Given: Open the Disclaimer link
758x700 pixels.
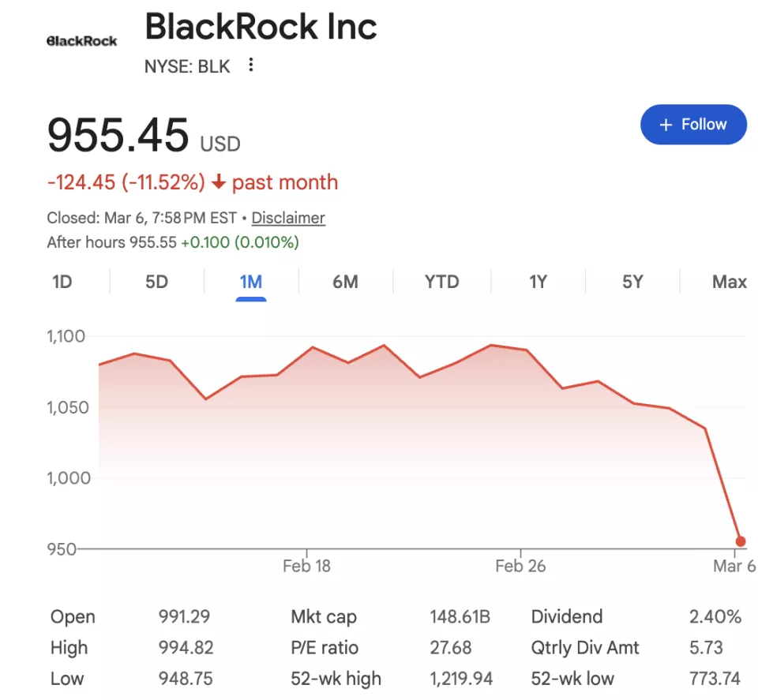Looking at the screenshot, I should [x=288, y=218].
